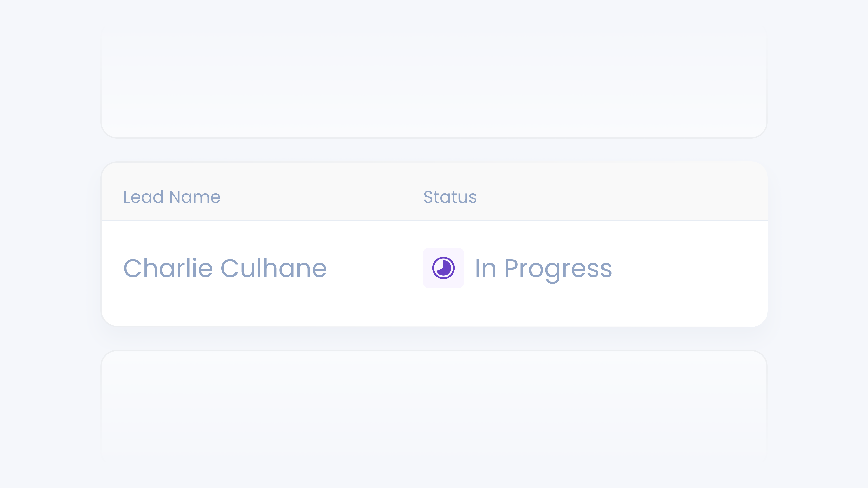Click header space between Lead Name and Status
This screenshot has width=868, height=488.
pyautogui.click(x=320, y=197)
